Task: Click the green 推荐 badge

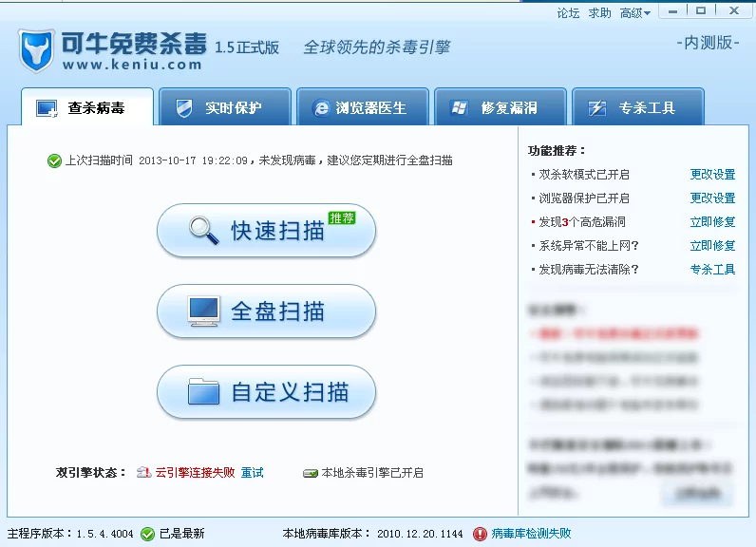Action: [342, 217]
